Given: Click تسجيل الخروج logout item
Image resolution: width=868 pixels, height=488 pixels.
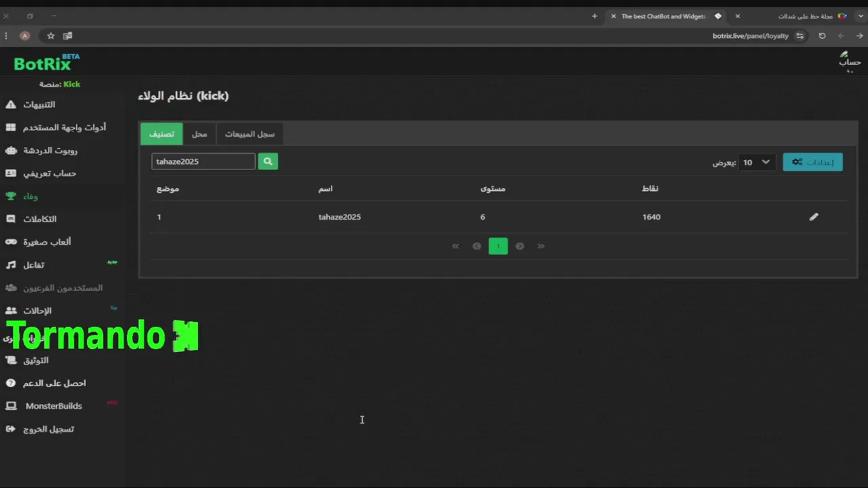Looking at the screenshot, I should click(x=39, y=429).
